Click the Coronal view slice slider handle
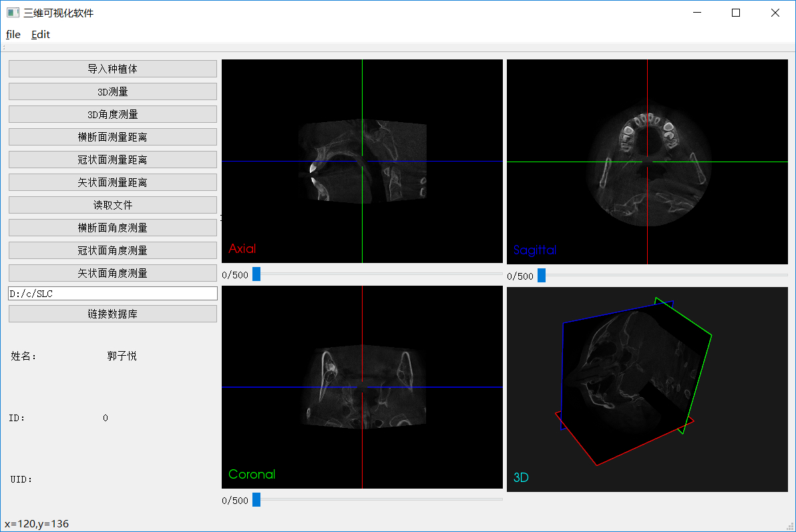796x532 pixels. click(x=256, y=499)
